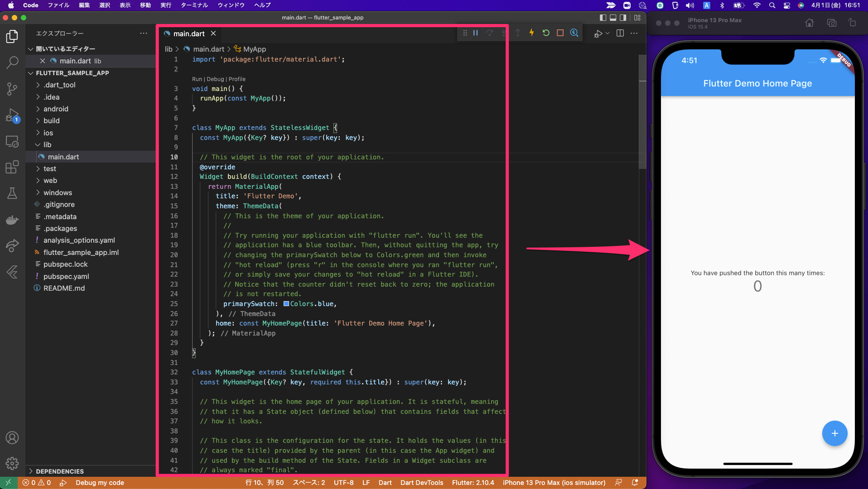
Task: Stop debugging with the red square icon
Action: [560, 33]
